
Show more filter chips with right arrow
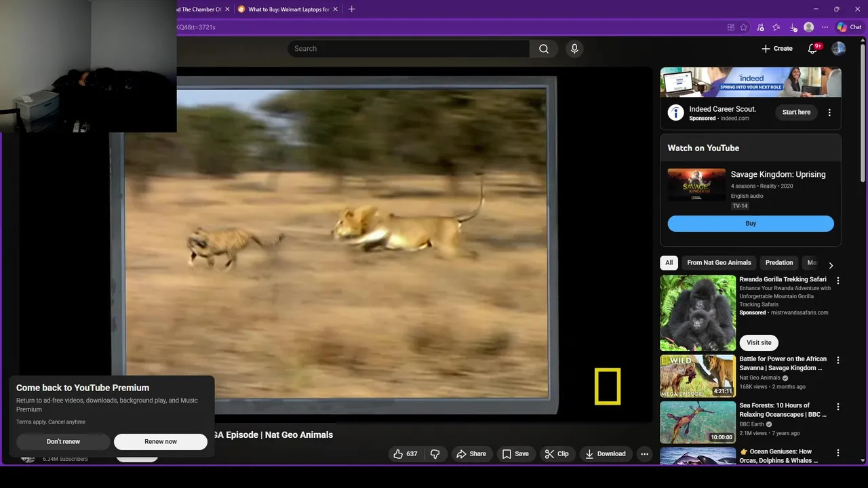click(831, 265)
